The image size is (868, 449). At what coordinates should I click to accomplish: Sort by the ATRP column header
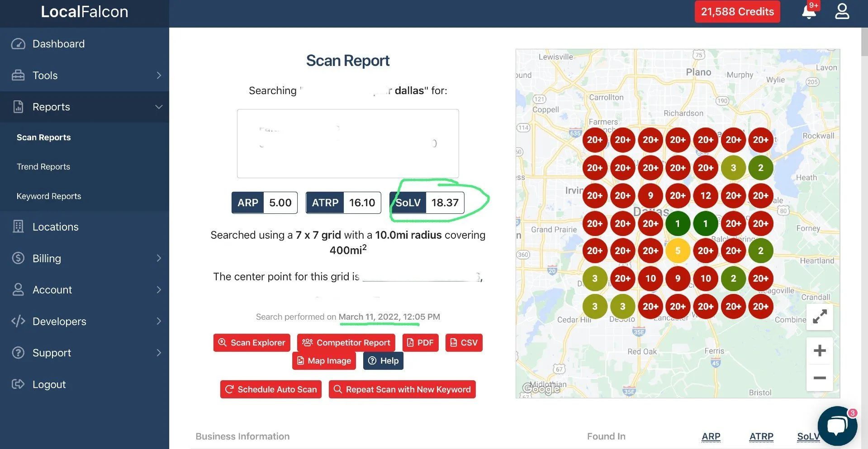pos(761,436)
